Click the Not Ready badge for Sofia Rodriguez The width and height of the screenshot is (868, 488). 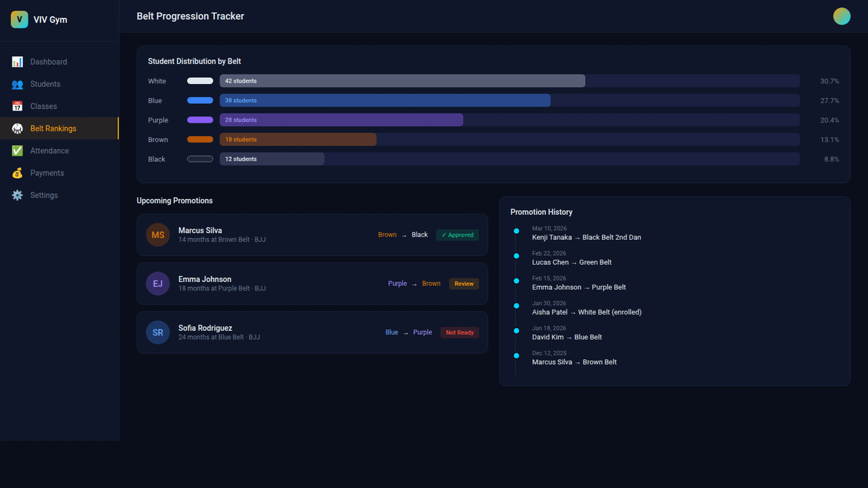[459, 332]
